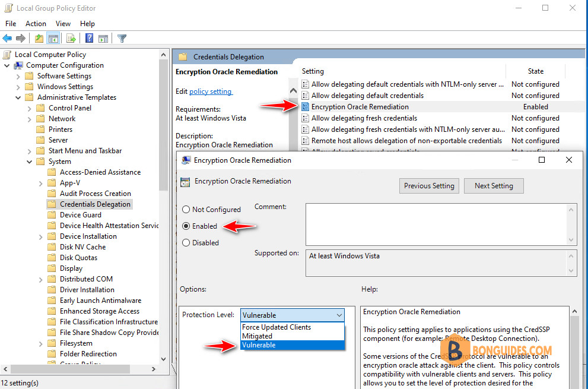Open the File menu

[x=11, y=24]
